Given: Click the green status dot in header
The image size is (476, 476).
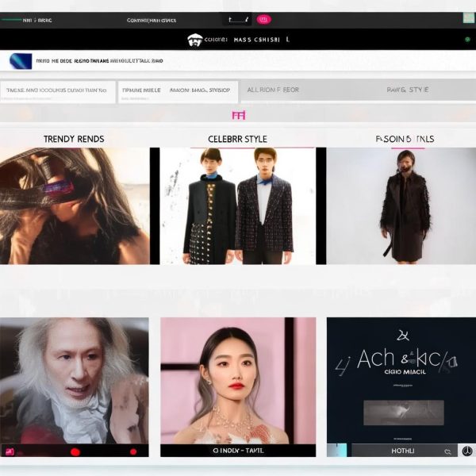Looking at the screenshot, I should [467, 39].
